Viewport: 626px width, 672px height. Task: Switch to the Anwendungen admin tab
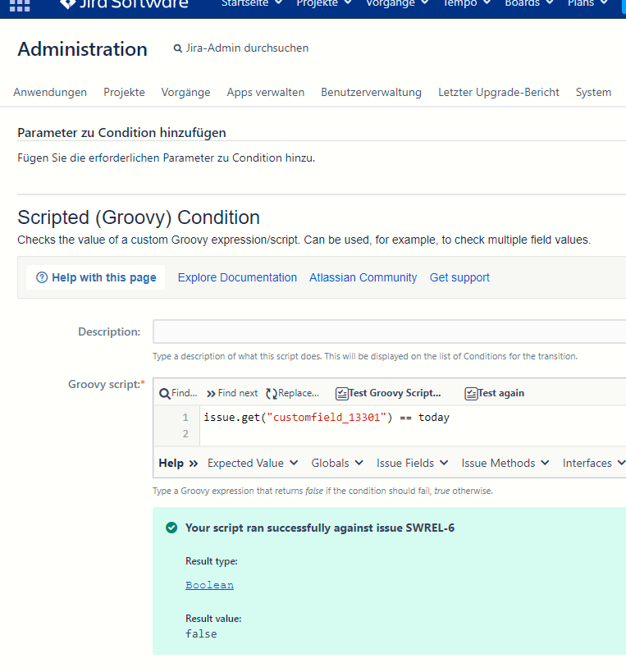[x=50, y=92]
